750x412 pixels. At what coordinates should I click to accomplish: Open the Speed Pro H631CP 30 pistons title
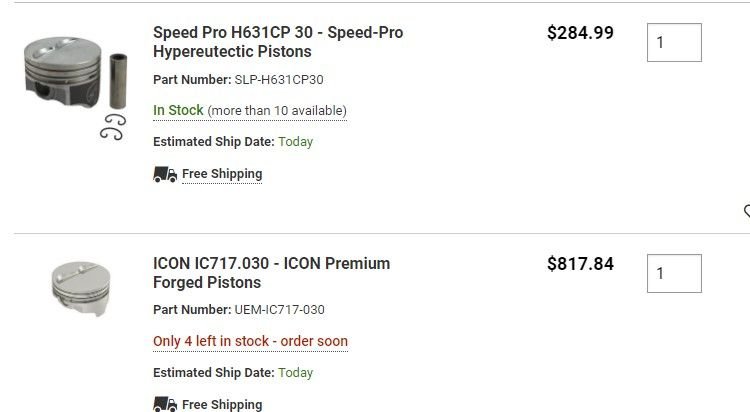click(x=278, y=42)
